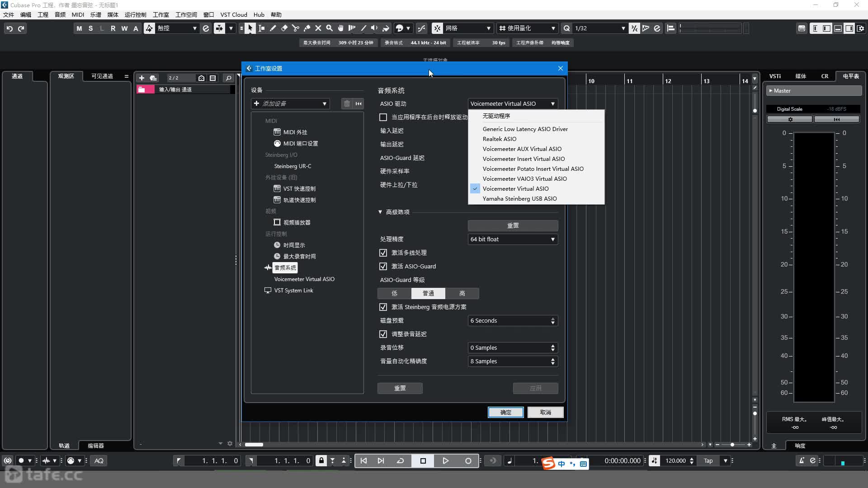
Task: Click the 音频系统 icon in devices list
Action: click(268, 267)
